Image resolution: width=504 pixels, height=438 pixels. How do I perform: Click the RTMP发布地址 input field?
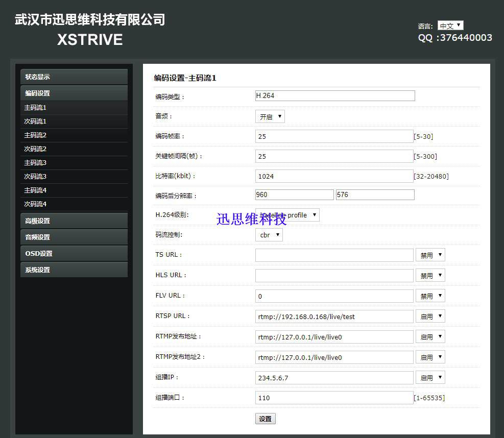334,337
